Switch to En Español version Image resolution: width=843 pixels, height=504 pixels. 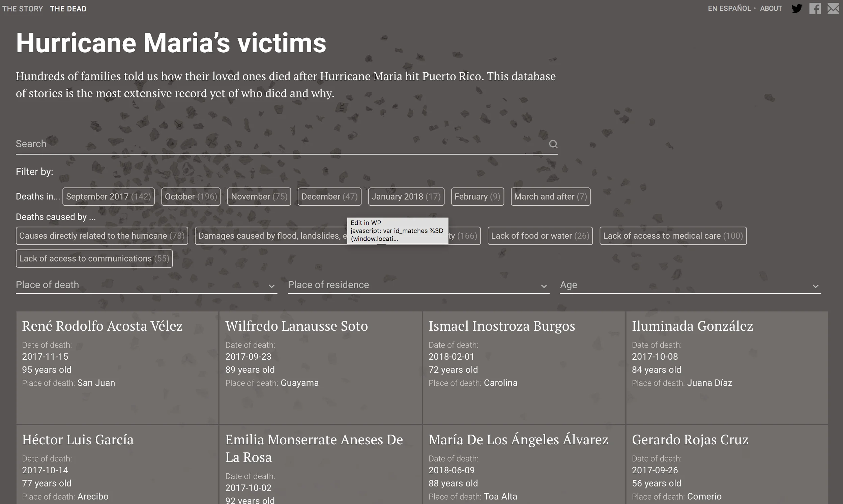coord(729,8)
